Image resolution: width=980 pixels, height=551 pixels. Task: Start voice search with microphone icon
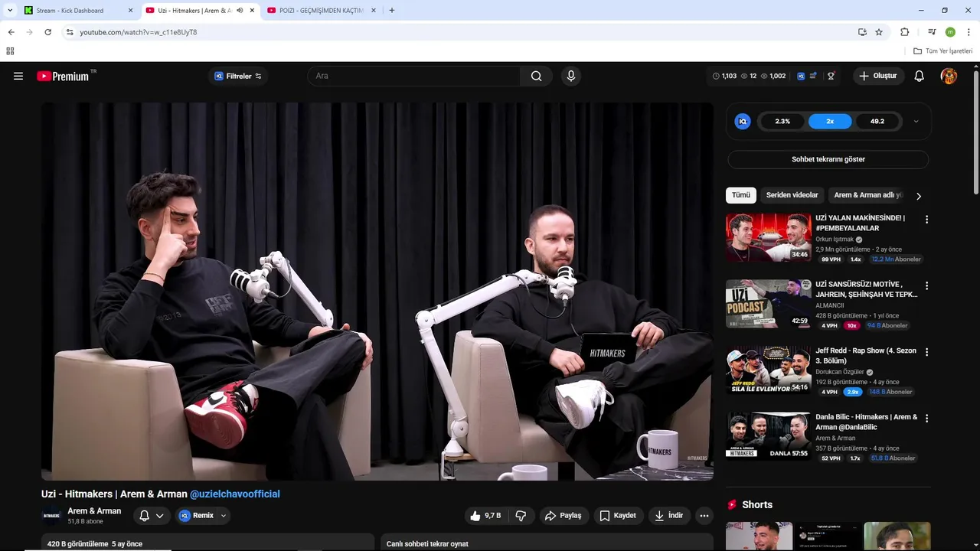click(x=570, y=76)
